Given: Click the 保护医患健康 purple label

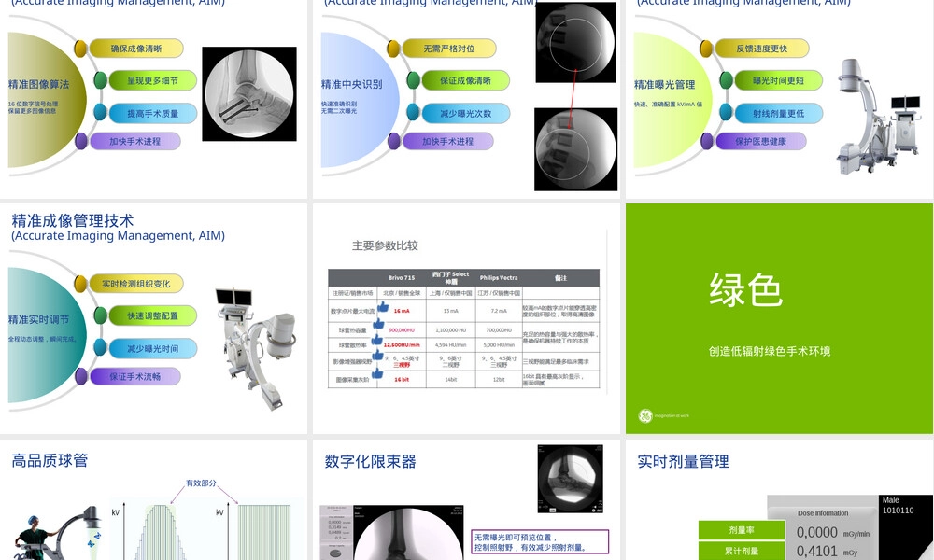Looking at the screenshot, I should coord(760,141).
